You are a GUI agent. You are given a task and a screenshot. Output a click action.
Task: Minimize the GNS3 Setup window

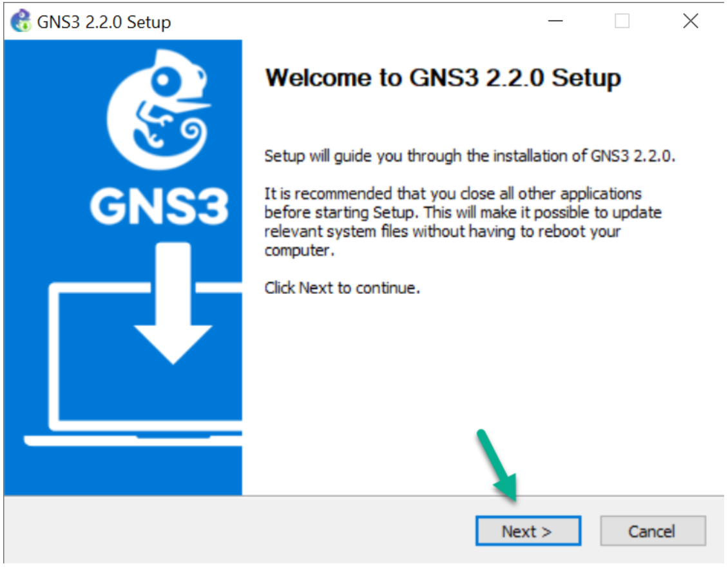[555, 21]
